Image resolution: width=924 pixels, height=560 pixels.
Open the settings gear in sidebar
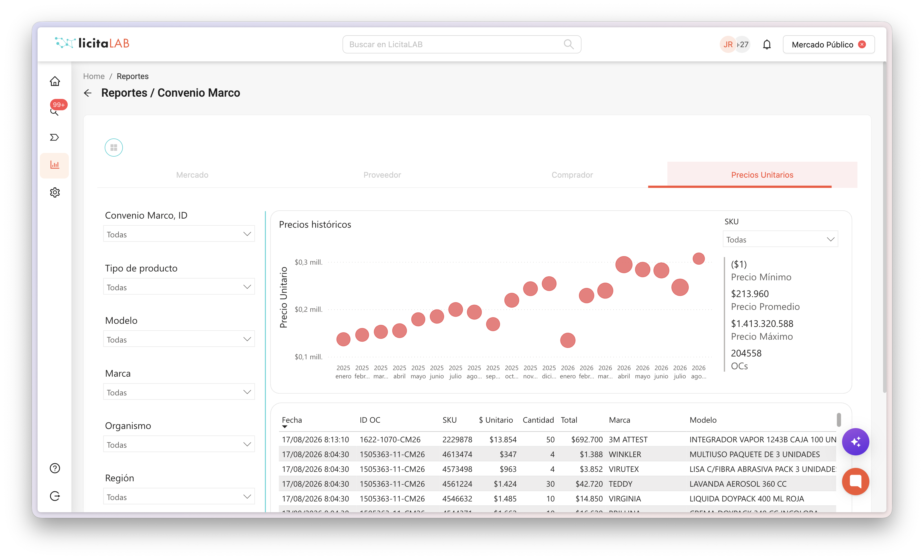coord(55,192)
